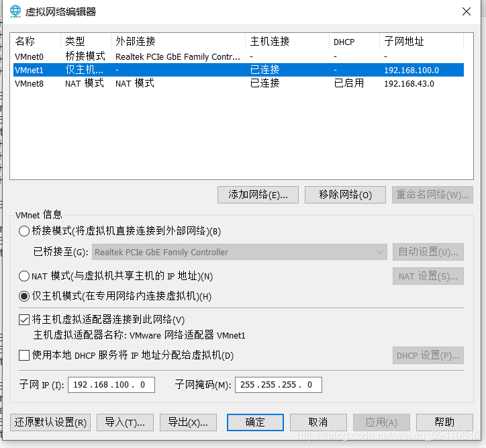
Task: Click the 子网 IP input field
Action: 111,385
